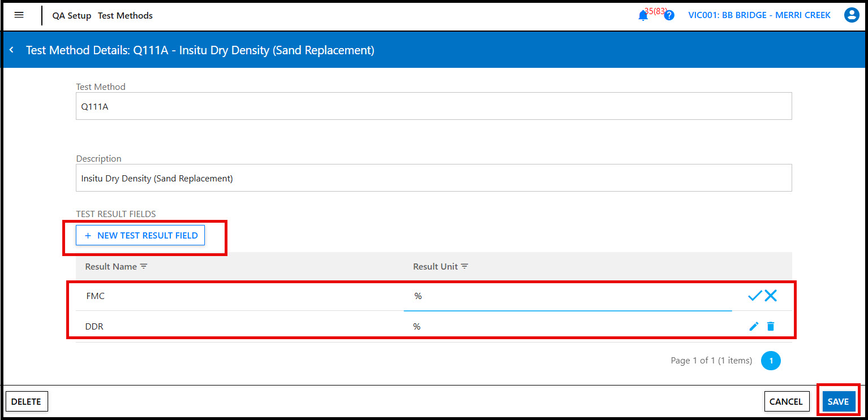Confirm FMC row edit with checkmark
The width and height of the screenshot is (868, 420).
[754, 296]
